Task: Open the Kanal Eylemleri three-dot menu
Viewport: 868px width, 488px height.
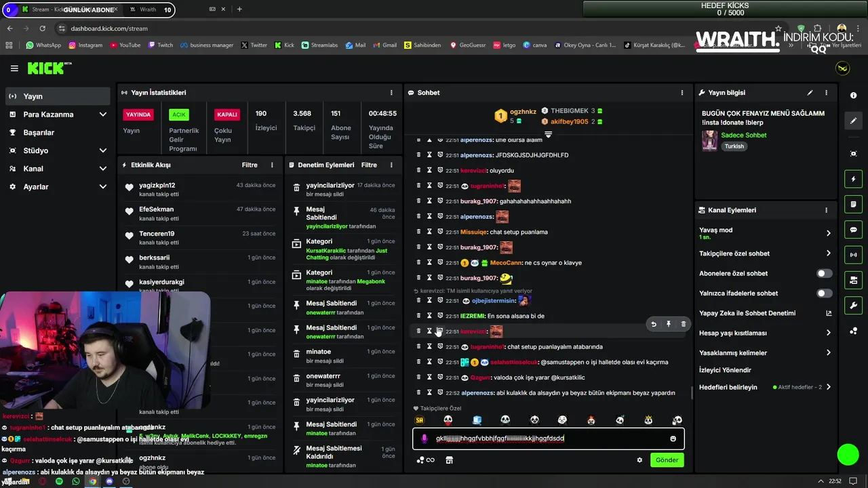Action: [x=826, y=210]
